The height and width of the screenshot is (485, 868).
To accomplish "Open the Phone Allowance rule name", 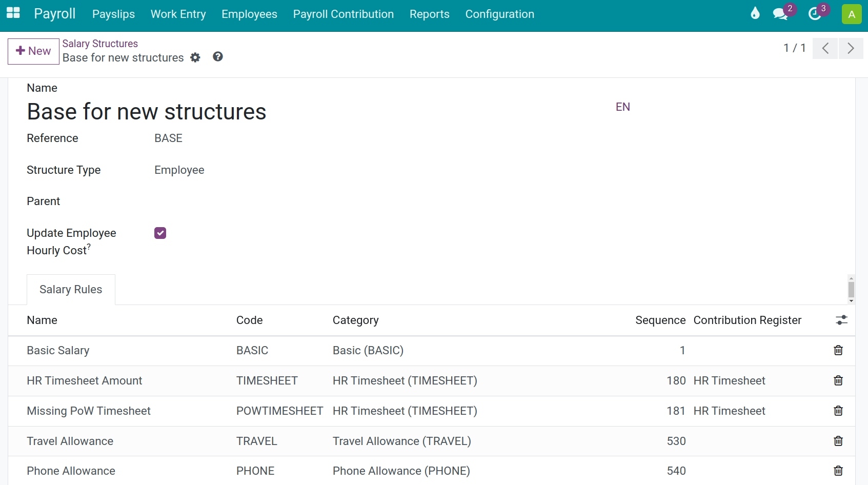I will [71, 471].
